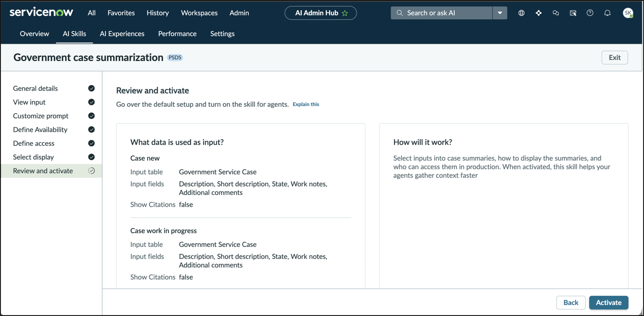Click the Exit button
Image resolution: width=644 pixels, height=316 pixels.
tap(615, 57)
